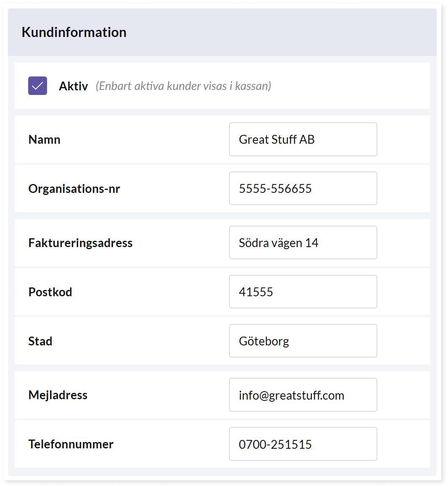Image resolution: width=448 pixels, height=487 pixels.
Task: Click the Aktiv label text
Action: click(73, 86)
